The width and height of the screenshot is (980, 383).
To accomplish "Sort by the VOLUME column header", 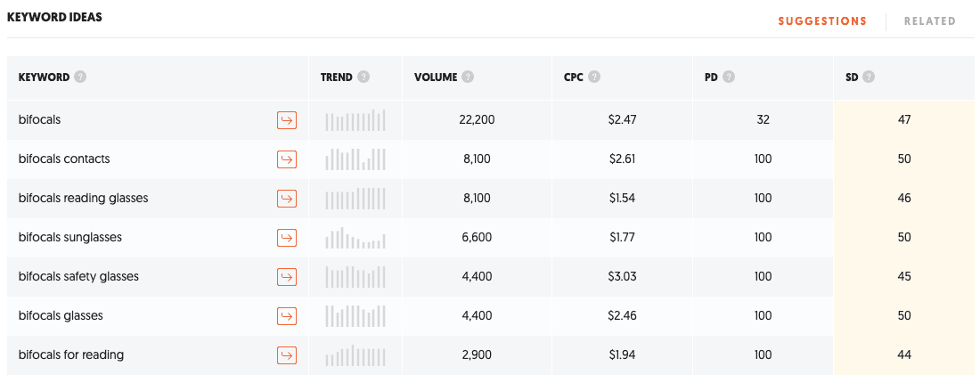I will tap(436, 77).
